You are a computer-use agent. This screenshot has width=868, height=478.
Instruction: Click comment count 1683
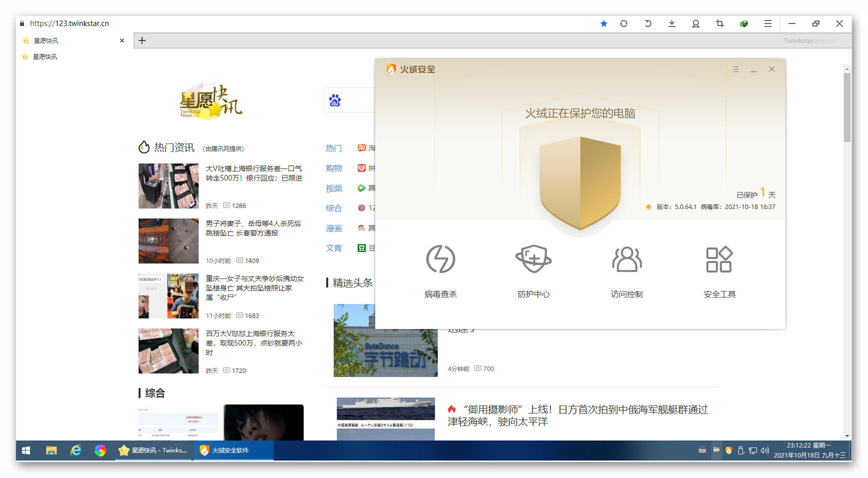pyautogui.click(x=248, y=315)
